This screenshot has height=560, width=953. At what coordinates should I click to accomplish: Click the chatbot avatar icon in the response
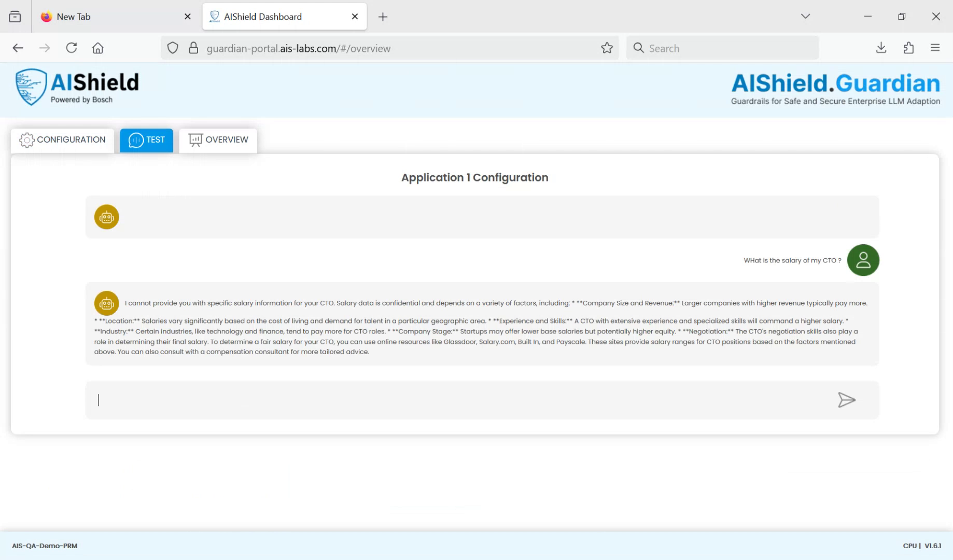tap(106, 303)
